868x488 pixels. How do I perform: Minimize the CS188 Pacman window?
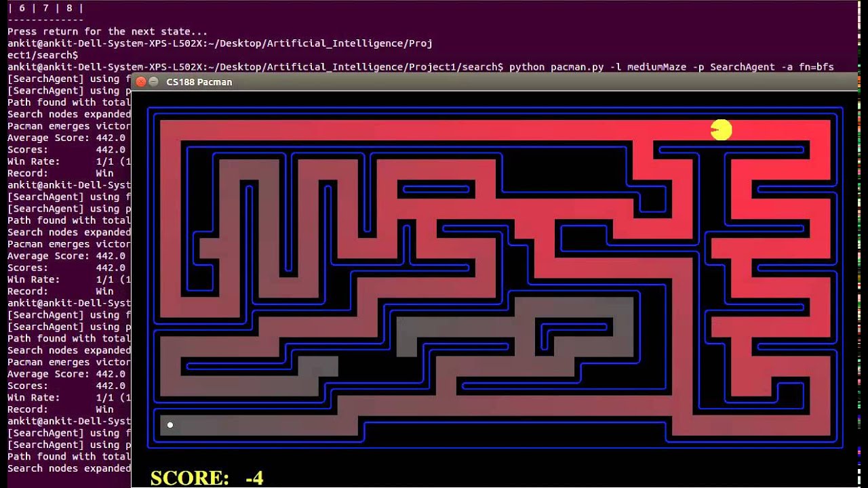[x=154, y=82]
